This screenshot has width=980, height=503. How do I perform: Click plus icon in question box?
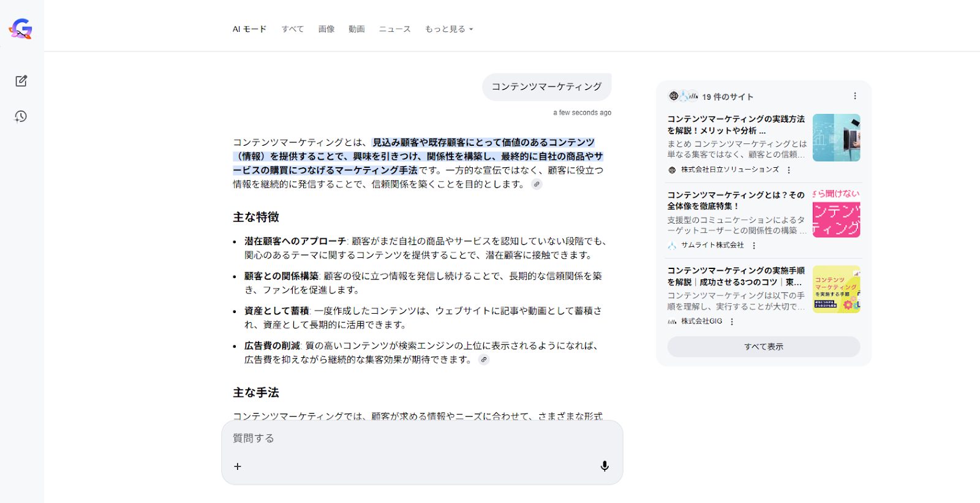click(x=238, y=466)
